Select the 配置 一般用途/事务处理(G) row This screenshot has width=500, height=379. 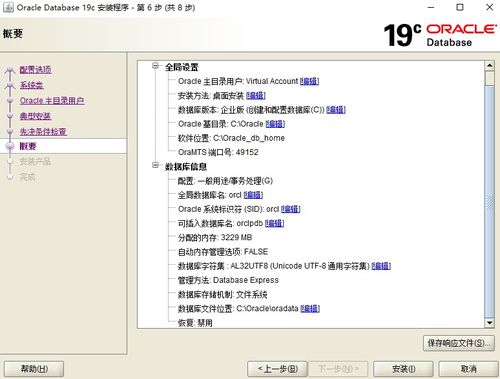tap(225, 181)
